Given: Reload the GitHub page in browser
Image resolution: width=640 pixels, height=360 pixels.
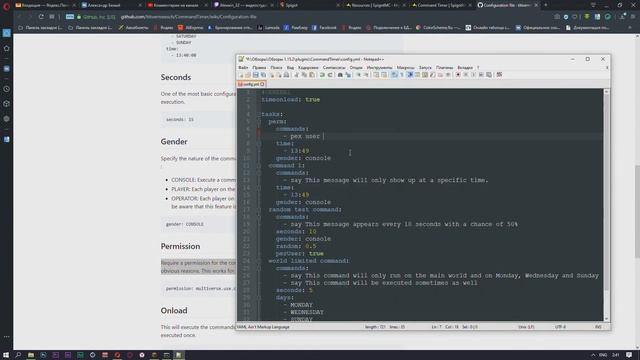Looking at the screenshot, I should click(x=41, y=17).
